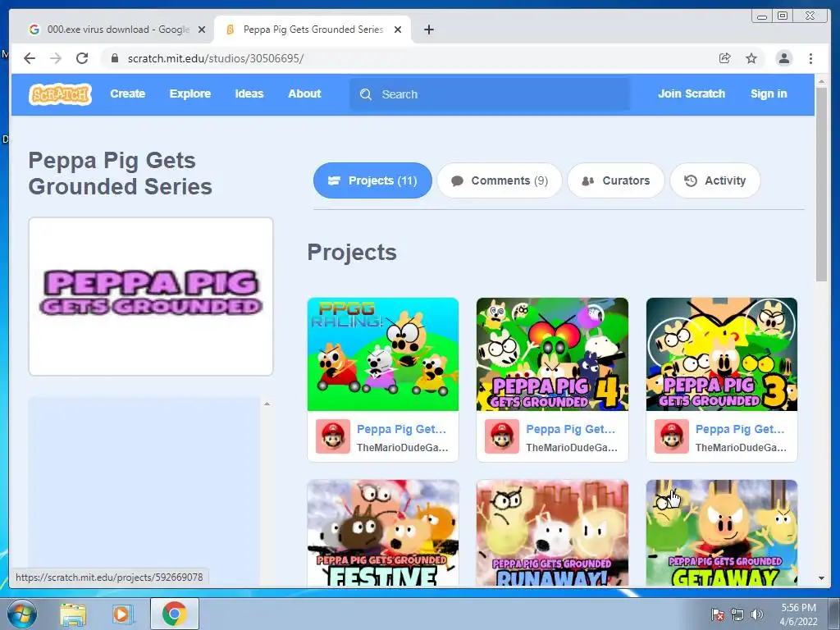The image size is (840, 630).
Task: Go back with browser back arrow
Action: pyautogui.click(x=30, y=58)
